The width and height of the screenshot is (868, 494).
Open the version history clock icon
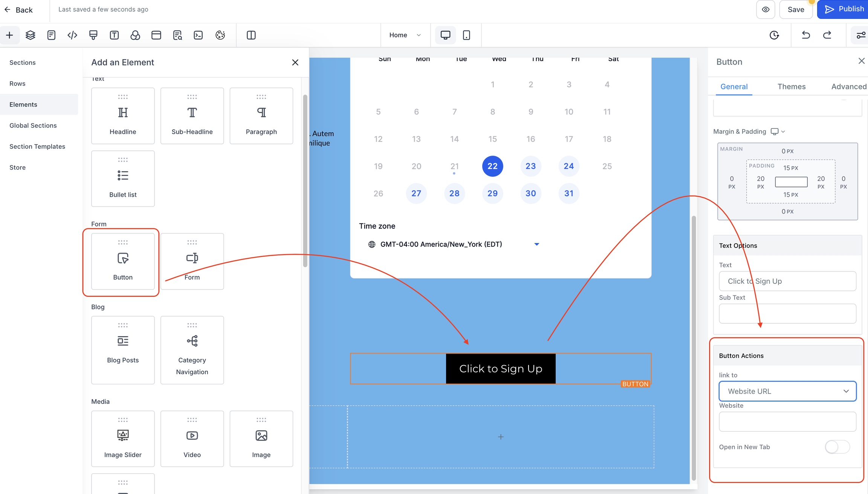[774, 35]
